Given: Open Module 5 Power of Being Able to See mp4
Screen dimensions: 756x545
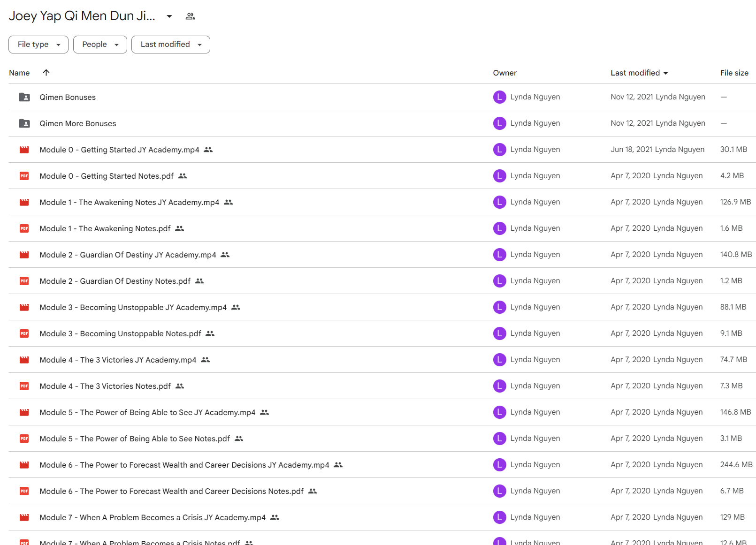Looking at the screenshot, I should click(147, 412).
